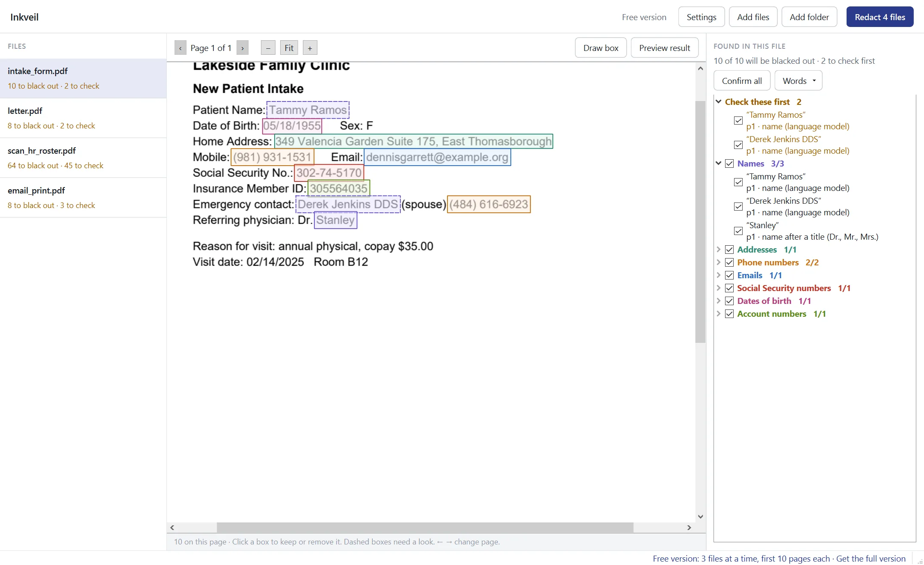Screen dimensions: 924x565
Task: Click the Stanley redaction box
Action: click(336, 220)
